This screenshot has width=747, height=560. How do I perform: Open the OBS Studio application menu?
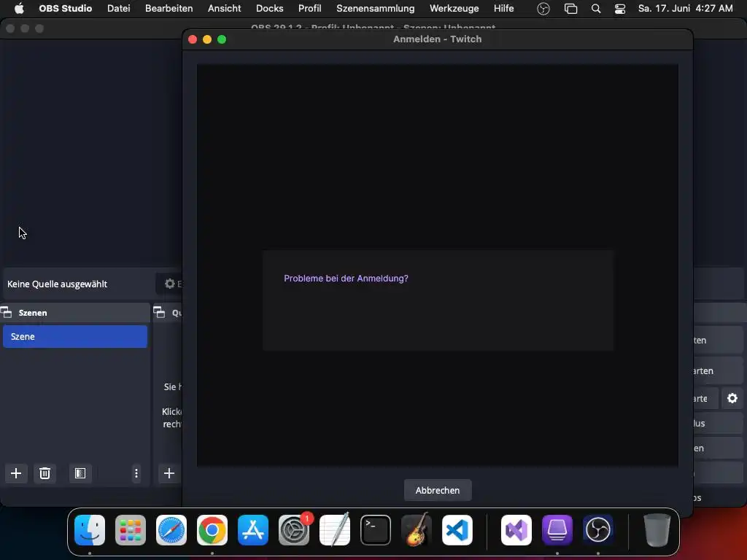tap(65, 8)
